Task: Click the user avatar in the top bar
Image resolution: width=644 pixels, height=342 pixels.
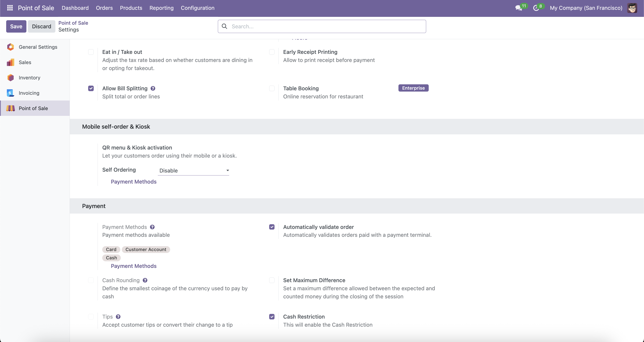Action: (632, 8)
